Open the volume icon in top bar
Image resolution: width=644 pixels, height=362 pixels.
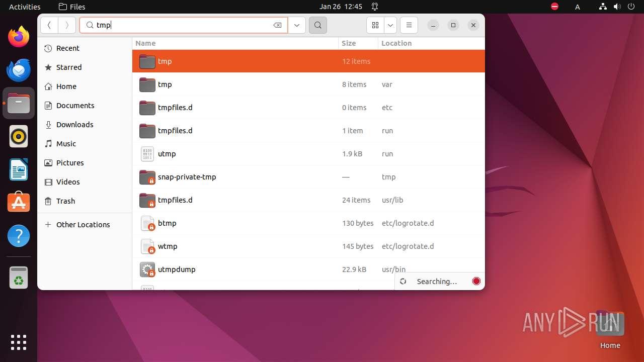pos(617,7)
